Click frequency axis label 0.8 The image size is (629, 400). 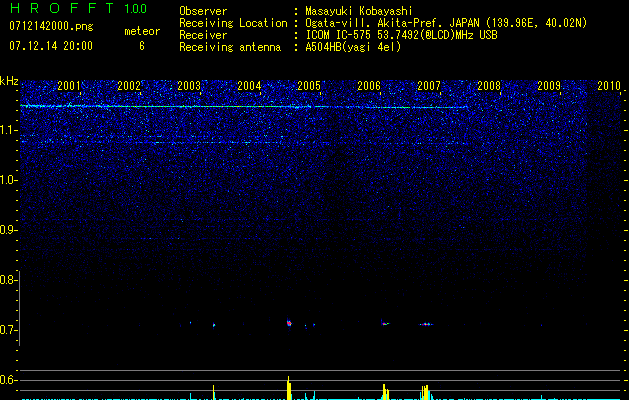click(8, 280)
